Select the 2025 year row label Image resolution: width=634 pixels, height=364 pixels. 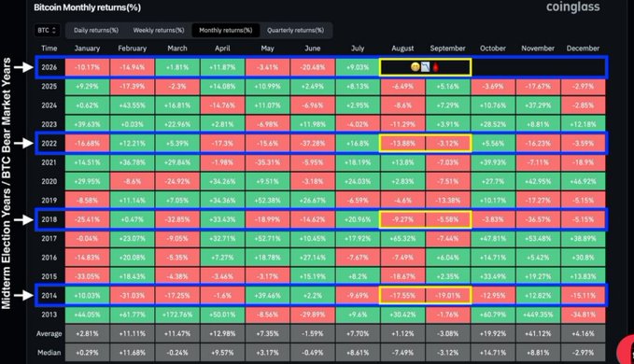coord(49,86)
